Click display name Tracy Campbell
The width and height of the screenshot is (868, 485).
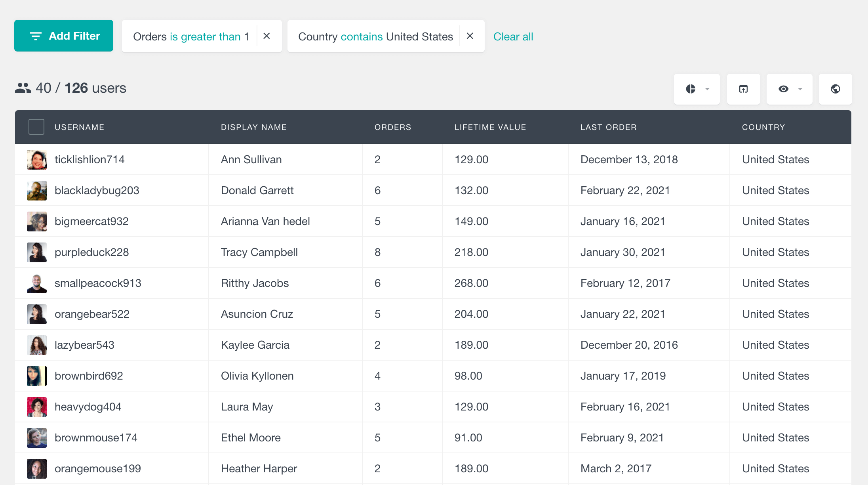pos(259,252)
